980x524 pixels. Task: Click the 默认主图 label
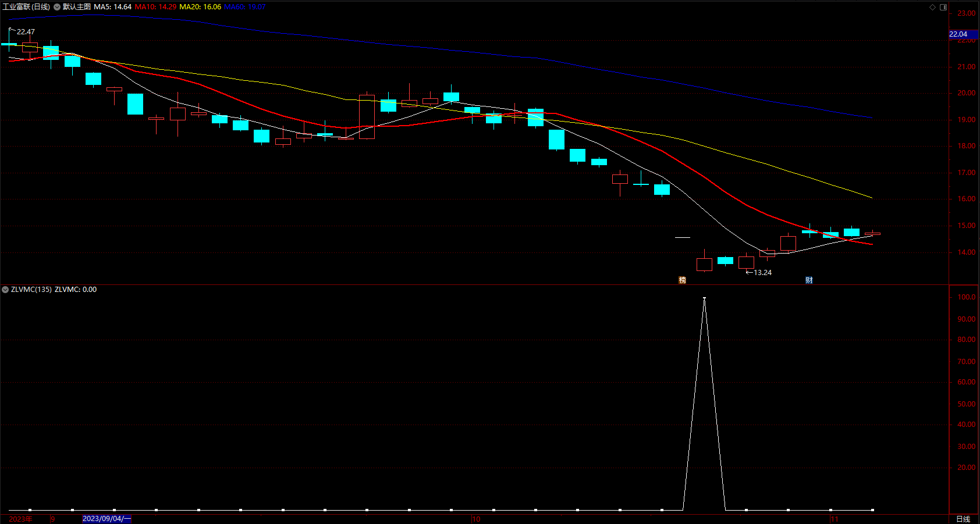[x=77, y=7]
